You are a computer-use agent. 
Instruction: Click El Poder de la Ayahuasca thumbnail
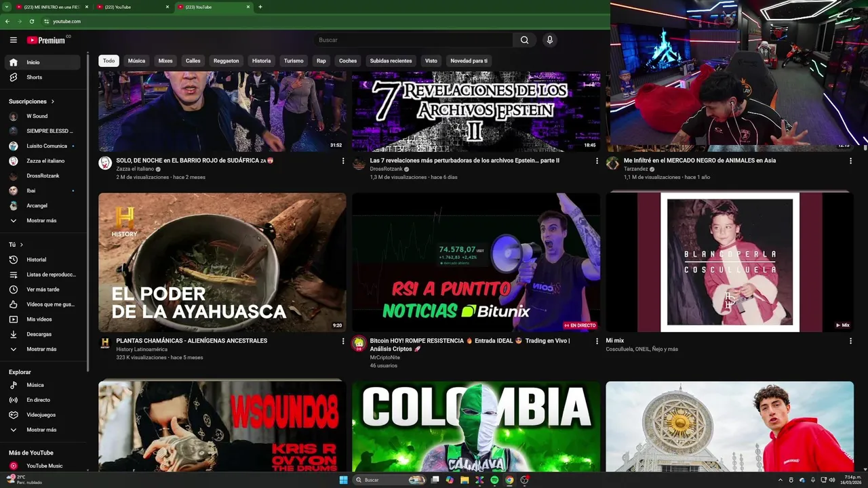222,262
